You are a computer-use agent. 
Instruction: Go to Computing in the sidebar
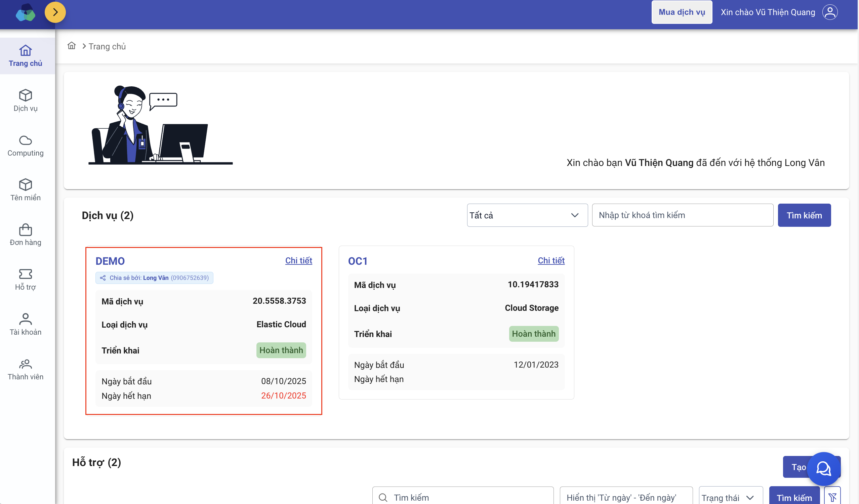coord(26,145)
